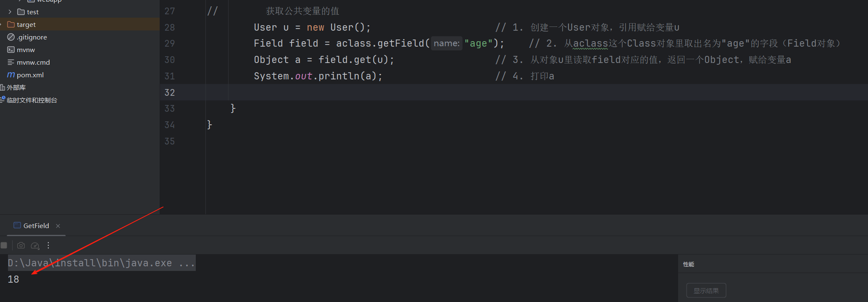Click line number 32 in the gutter
Viewport: 868px width, 302px height.
pyautogui.click(x=170, y=92)
